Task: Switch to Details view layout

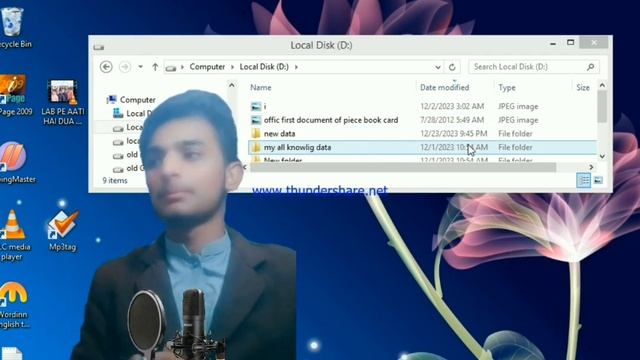Action: coord(583,180)
